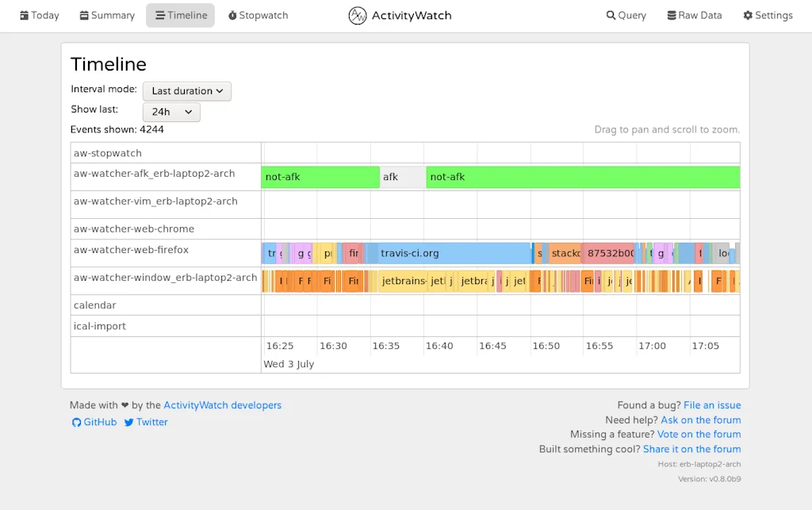The image size is (812, 510).
Task: Open the File an issue link
Action: (712, 405)
